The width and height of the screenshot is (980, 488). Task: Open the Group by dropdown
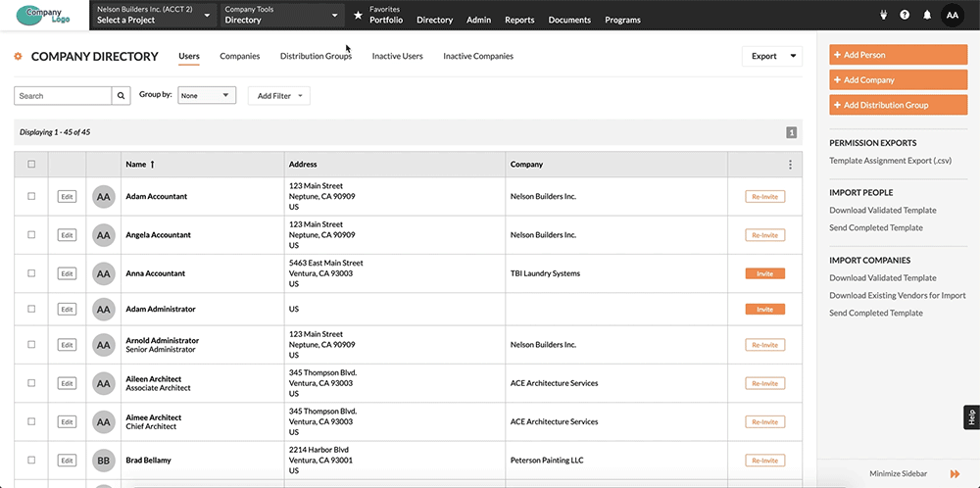tap(207, 96)
